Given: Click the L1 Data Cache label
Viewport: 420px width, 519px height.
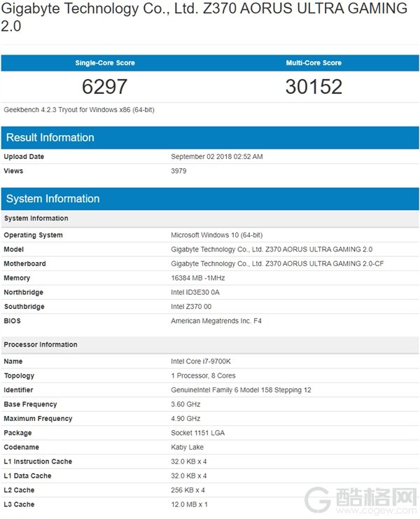Looking at the screenshot, I should [27, 476].
